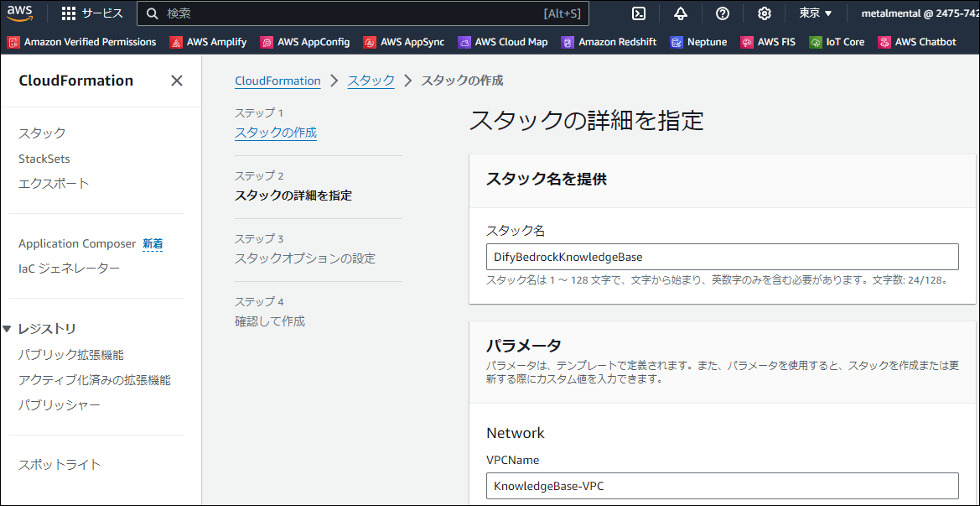Open the IoT Core shortcut
The height and width of the screenshot is (506, 980).
coord(837,42)
